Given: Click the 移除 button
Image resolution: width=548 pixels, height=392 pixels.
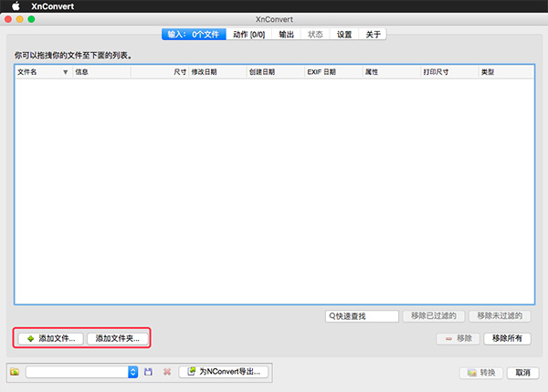Looking at the screenshot, I should point(458,338).
